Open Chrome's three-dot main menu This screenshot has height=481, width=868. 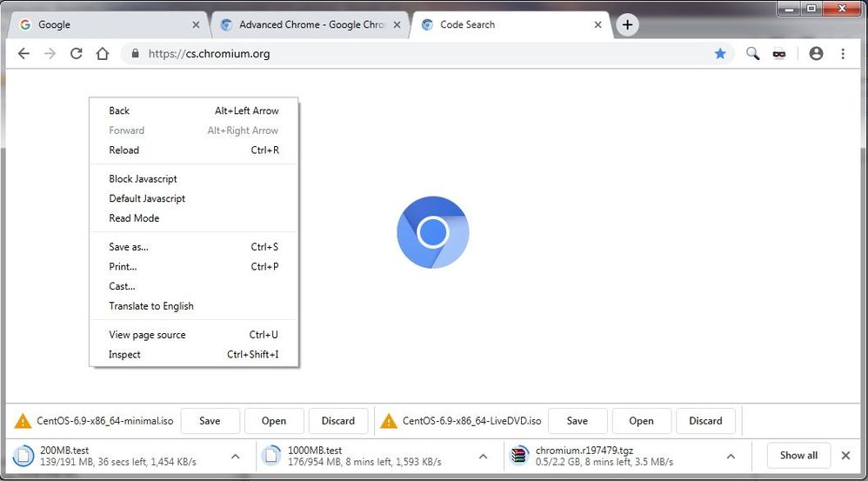pos(843,54)
